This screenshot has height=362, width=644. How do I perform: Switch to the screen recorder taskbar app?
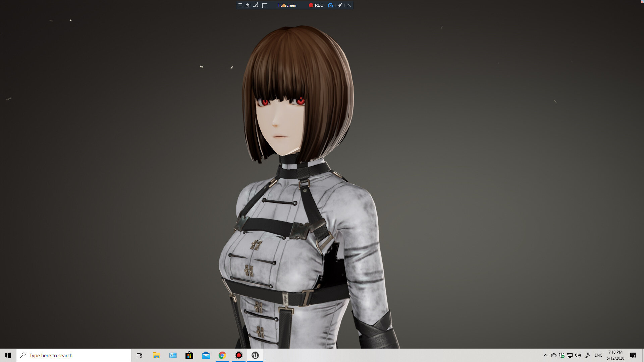pos(239,355)
